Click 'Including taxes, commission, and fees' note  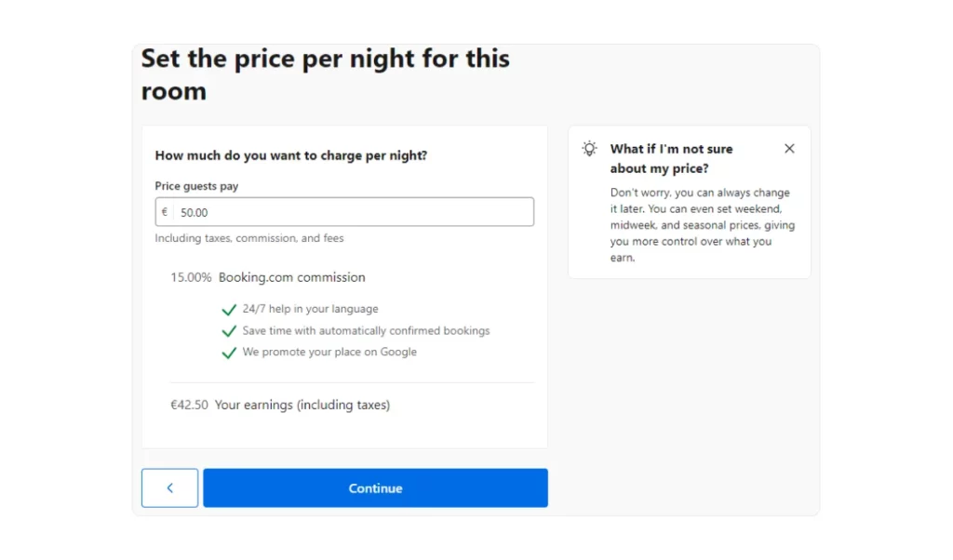[x=249, y=238]
